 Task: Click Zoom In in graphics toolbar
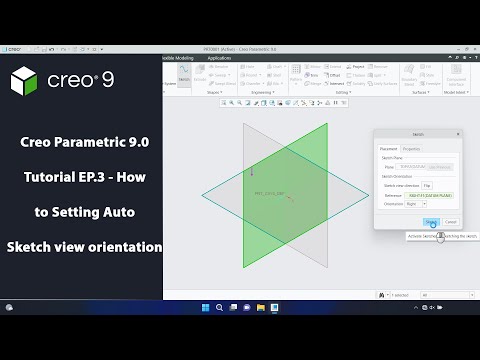click(x=232, y=103)
